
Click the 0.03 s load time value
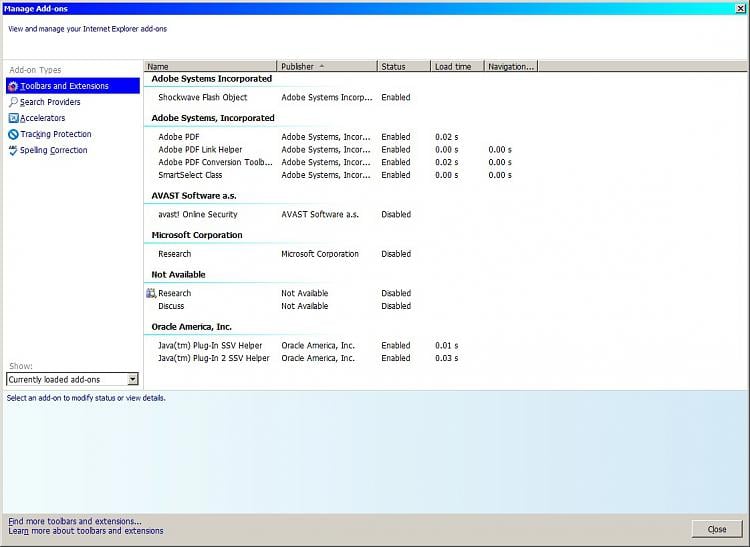tap(446, 358)
